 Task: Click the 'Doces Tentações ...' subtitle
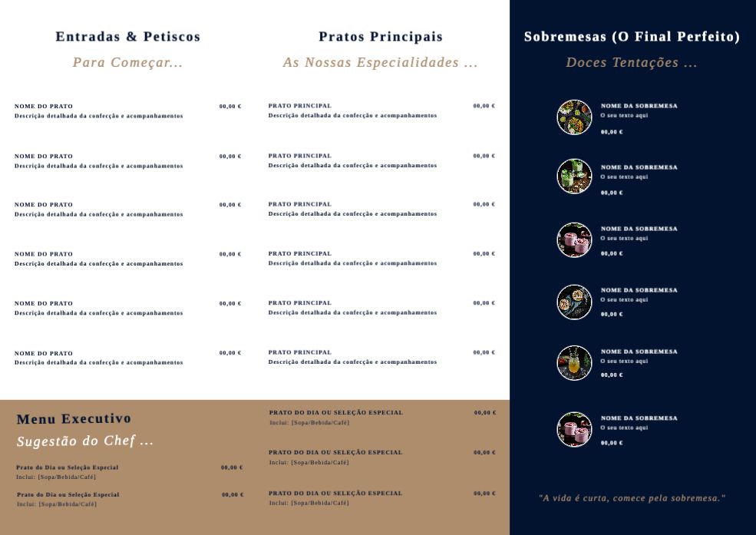(x=632, y=63)
